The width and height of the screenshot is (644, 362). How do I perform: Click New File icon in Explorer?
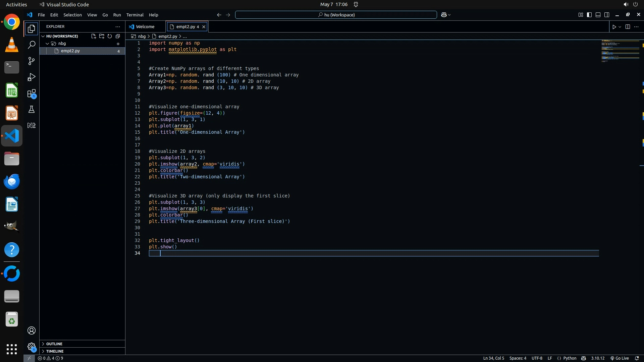(x=94, y=36)
